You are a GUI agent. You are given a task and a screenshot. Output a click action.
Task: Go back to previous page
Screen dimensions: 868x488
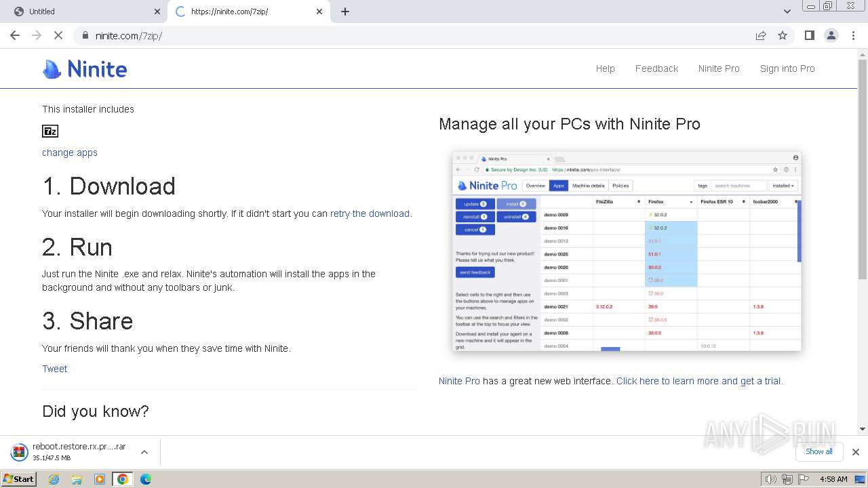pos(15,35)
